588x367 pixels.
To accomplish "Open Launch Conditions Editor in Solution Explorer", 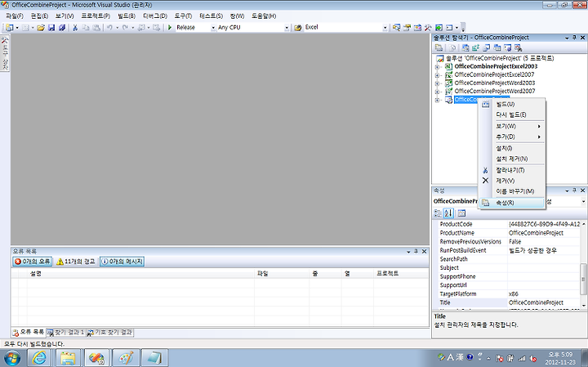I will coord(519,47).
